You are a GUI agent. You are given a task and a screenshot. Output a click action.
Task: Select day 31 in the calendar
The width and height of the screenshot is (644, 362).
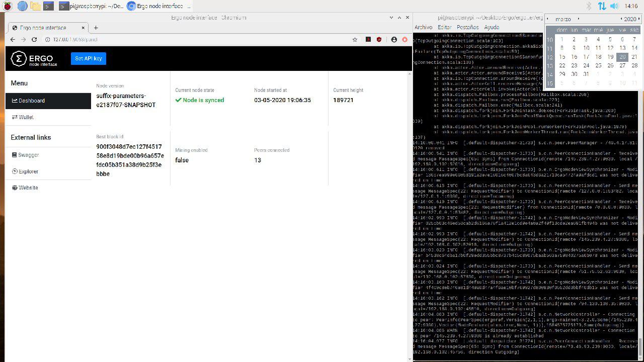pyautogui.click(x=586, y=74)
